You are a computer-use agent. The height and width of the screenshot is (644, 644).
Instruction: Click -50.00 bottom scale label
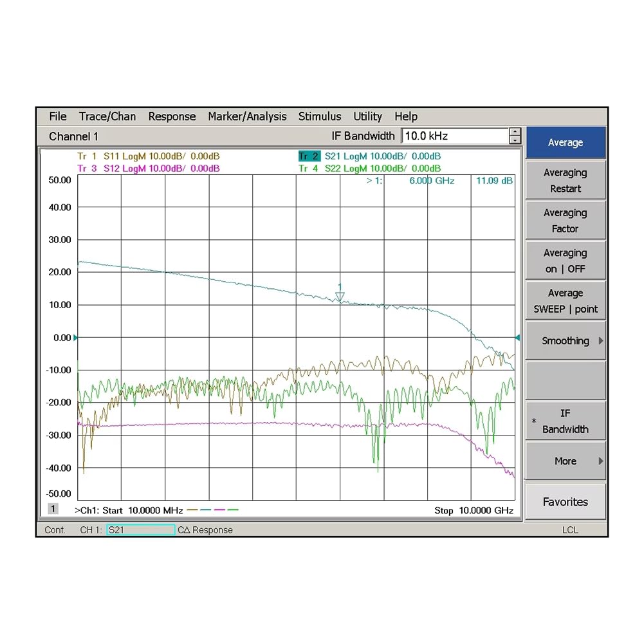(59, 493)
